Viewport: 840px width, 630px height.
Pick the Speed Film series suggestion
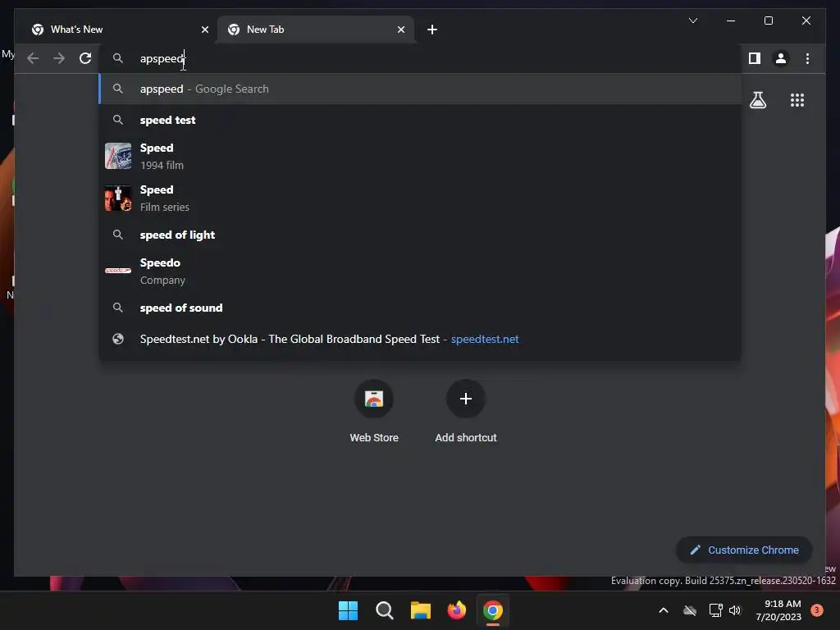(421, 198)
